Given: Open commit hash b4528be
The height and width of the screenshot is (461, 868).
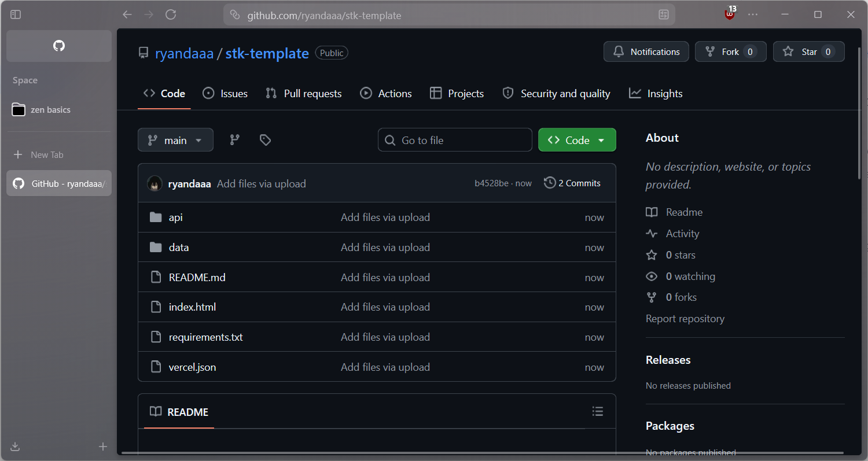Looking at the screenshot, I should click(492, 183).
